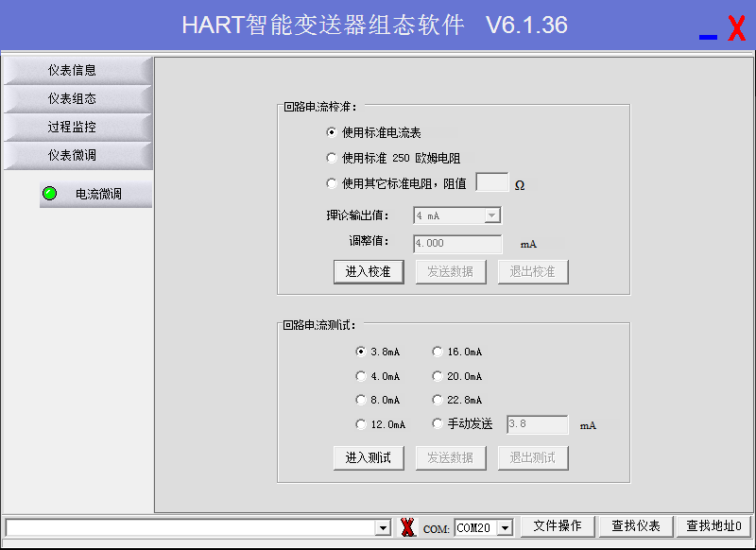Viewport: 756px width, 550px height.
Task: Close the HART configuration software
Action: tap(736, 28)
